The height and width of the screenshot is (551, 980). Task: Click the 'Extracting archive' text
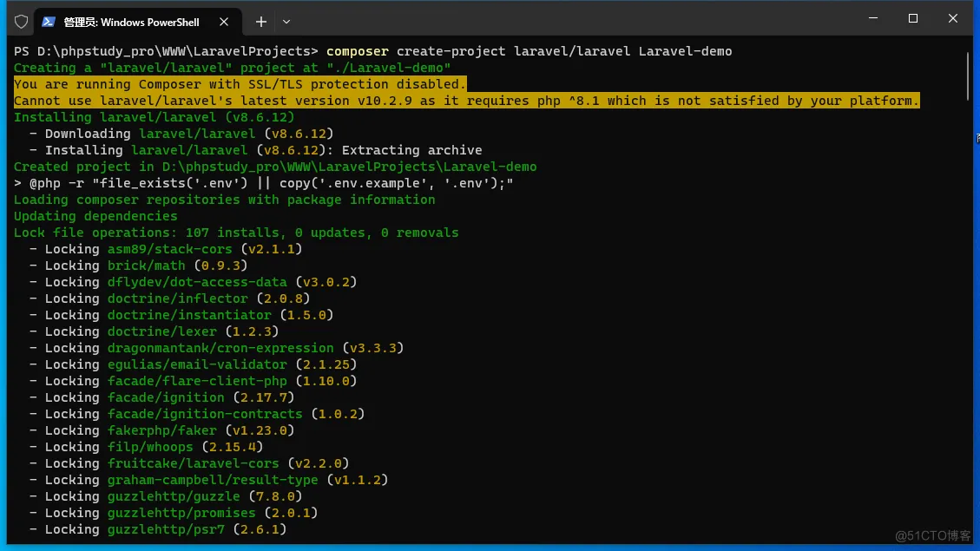411,150
